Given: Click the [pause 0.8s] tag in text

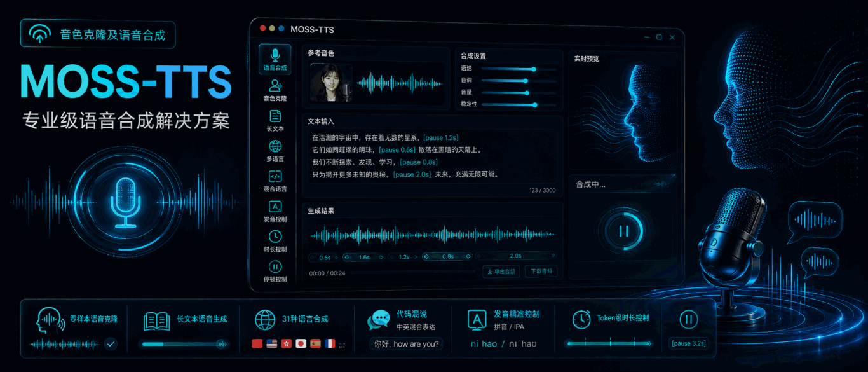Looking at the screenshot, I should click(x=419, y=162).
